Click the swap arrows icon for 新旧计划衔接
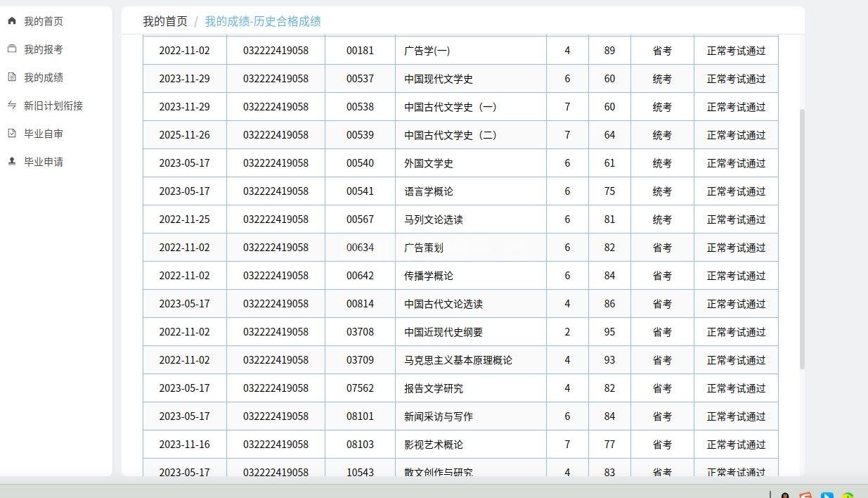868x498 pixels. (12, 106)
